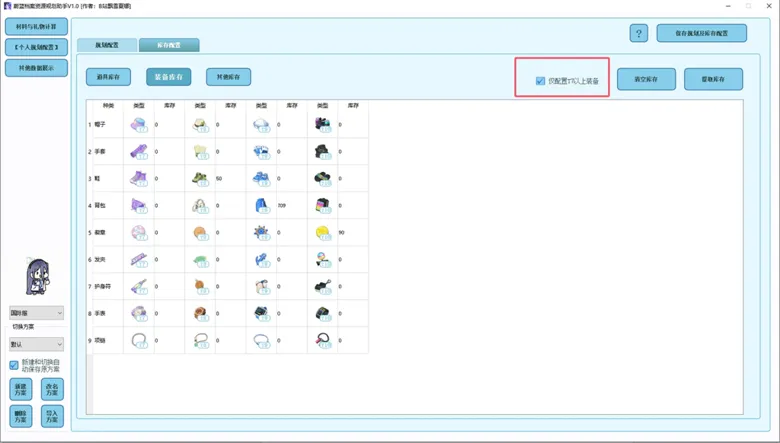Open the 默认 scheme dropdown
The height and width of the screenshot is (443, 780).
[36, 344]
